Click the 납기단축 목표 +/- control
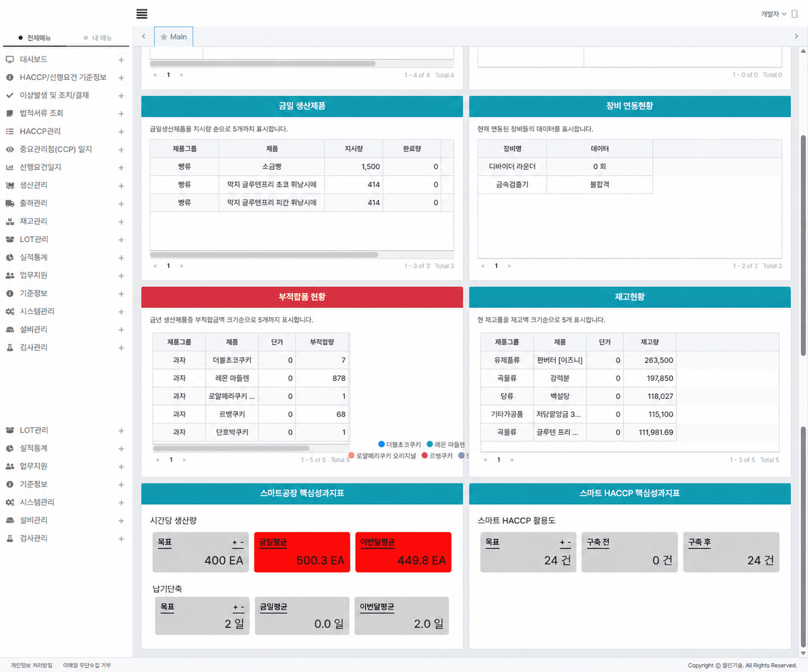808x672 pixels. point(239,607)
